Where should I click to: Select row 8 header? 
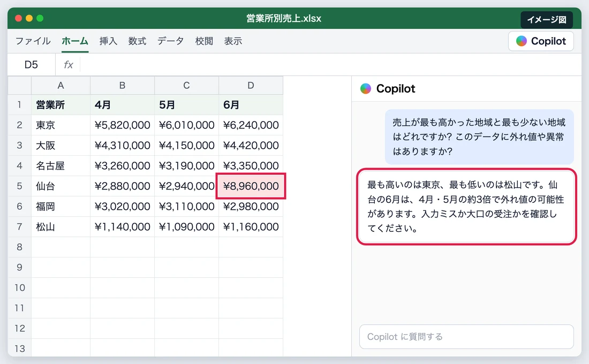pyautogui.click(x=19, y=247)
